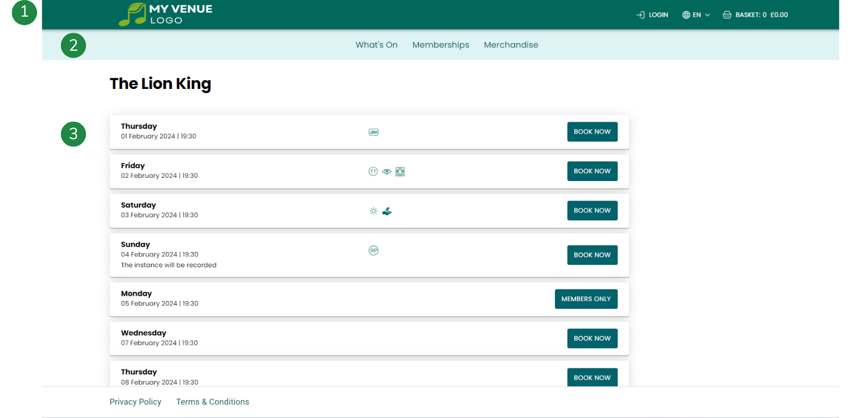Open the What's On menu

click(376, 45)
